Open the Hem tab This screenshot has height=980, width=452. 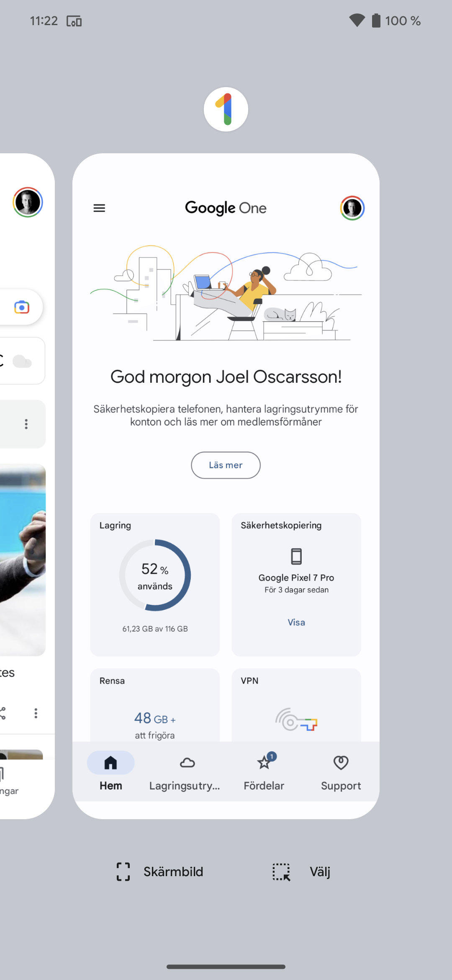[111, 771]
